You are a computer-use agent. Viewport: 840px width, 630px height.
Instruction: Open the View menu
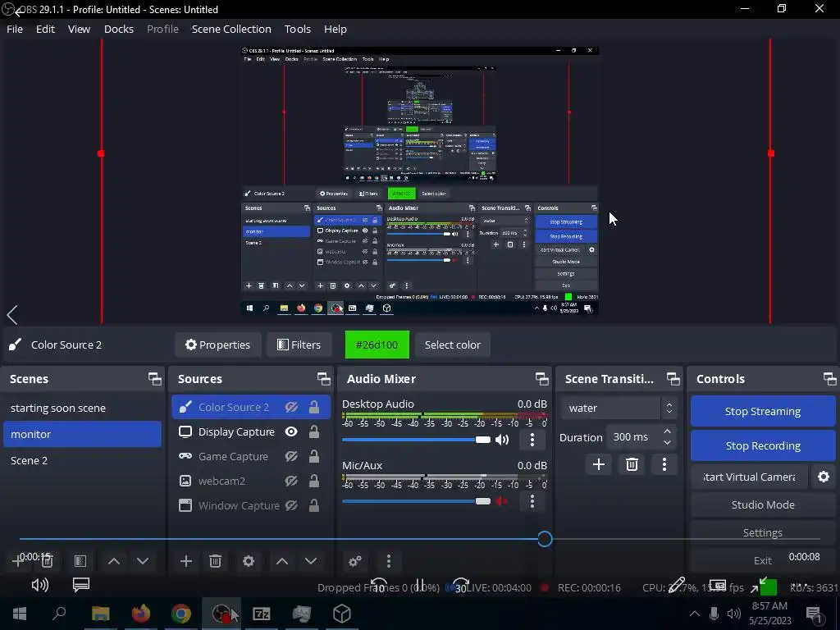[79, 29]
